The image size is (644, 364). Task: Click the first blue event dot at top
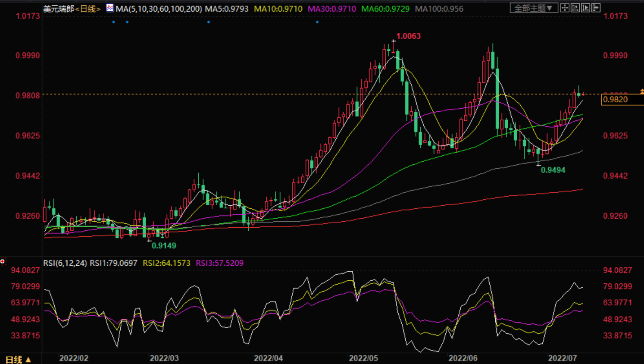coord(114,22)
